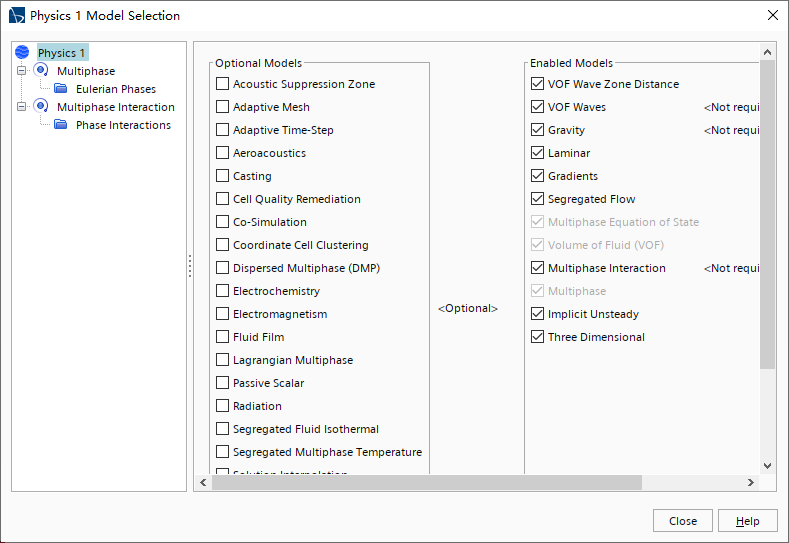Collapse the Multiphase tree branch
Screen dimensions: 789x543
(x=22, y=71)
